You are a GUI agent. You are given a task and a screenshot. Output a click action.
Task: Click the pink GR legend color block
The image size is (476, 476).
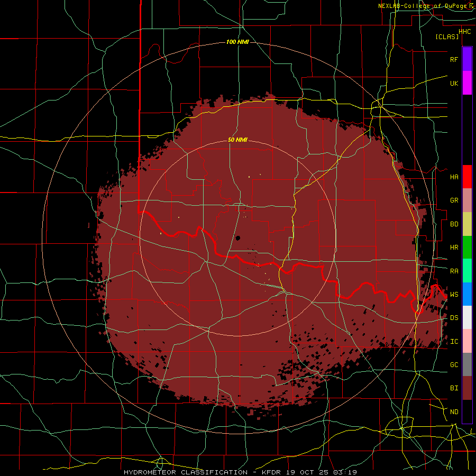pyautogui.click(x=467, y=200)
